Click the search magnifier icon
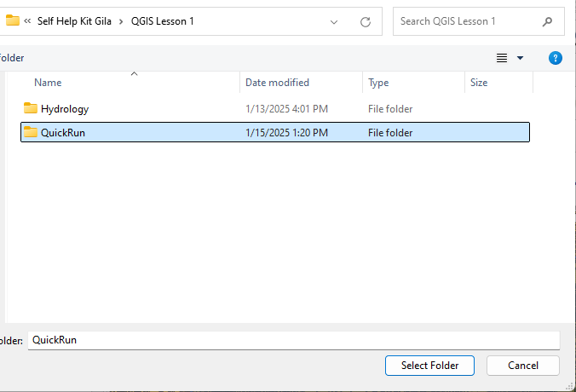 coord(547,21)
